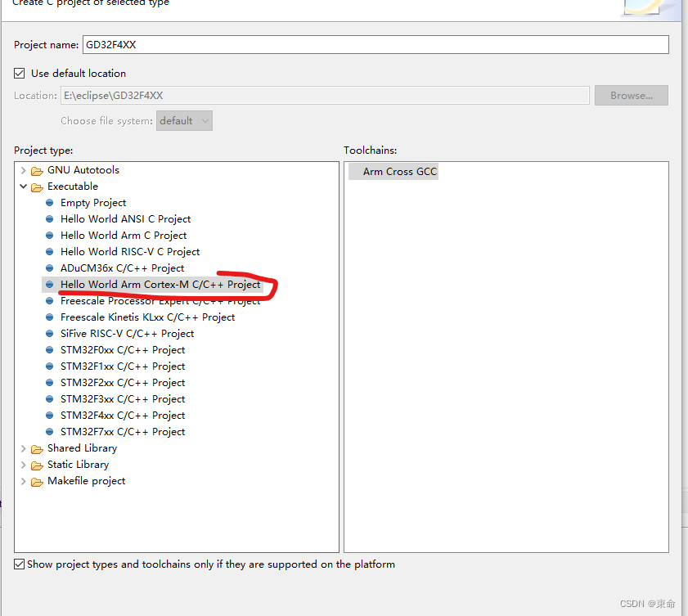Select the Makefile project tree label
This screenshot has width=688, height=616.
point(87,481)
